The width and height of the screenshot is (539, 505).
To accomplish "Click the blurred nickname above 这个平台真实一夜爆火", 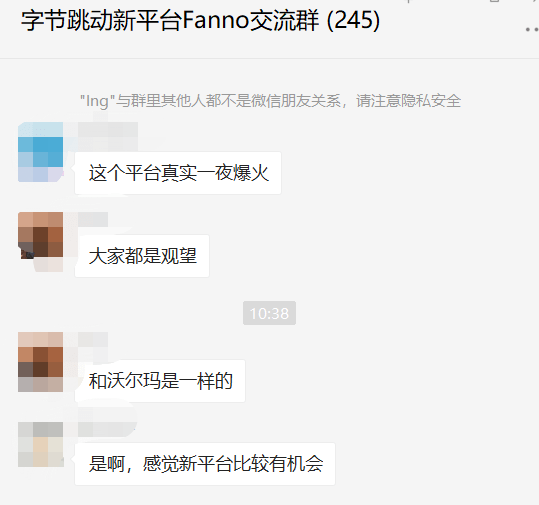I will pyautogui.click(x=108, y=136).
